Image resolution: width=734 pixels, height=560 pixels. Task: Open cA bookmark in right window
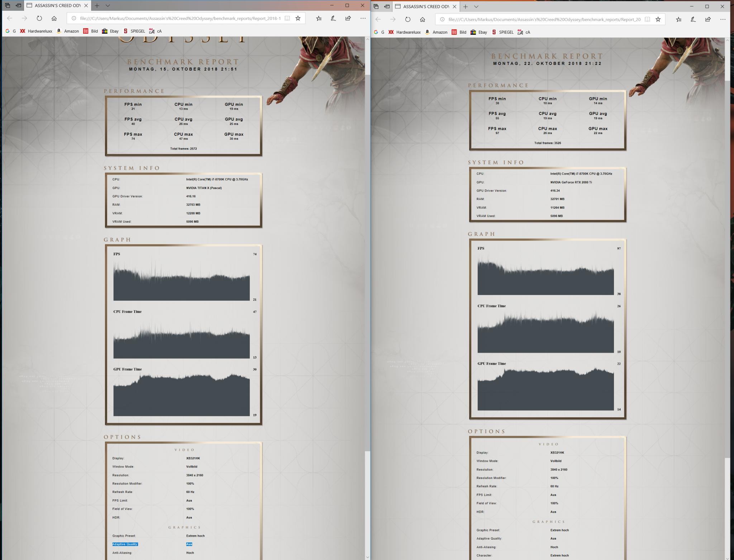pos(524,32)
